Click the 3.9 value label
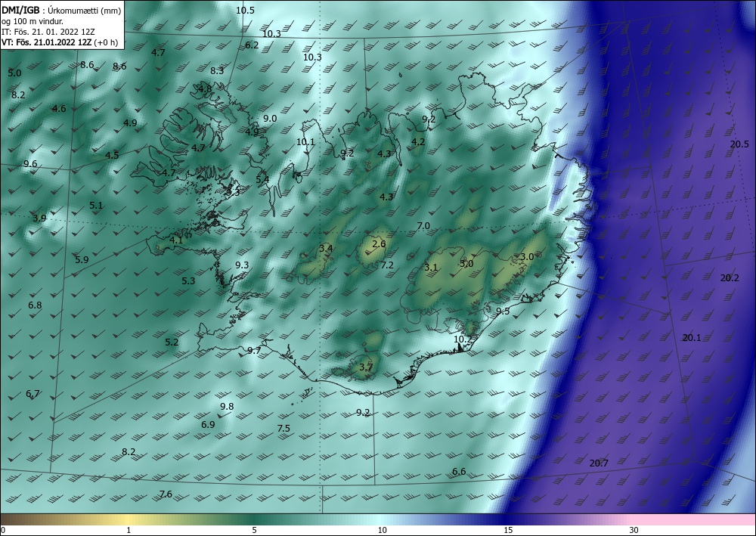 pyautogui.click(x=39, y=218)
